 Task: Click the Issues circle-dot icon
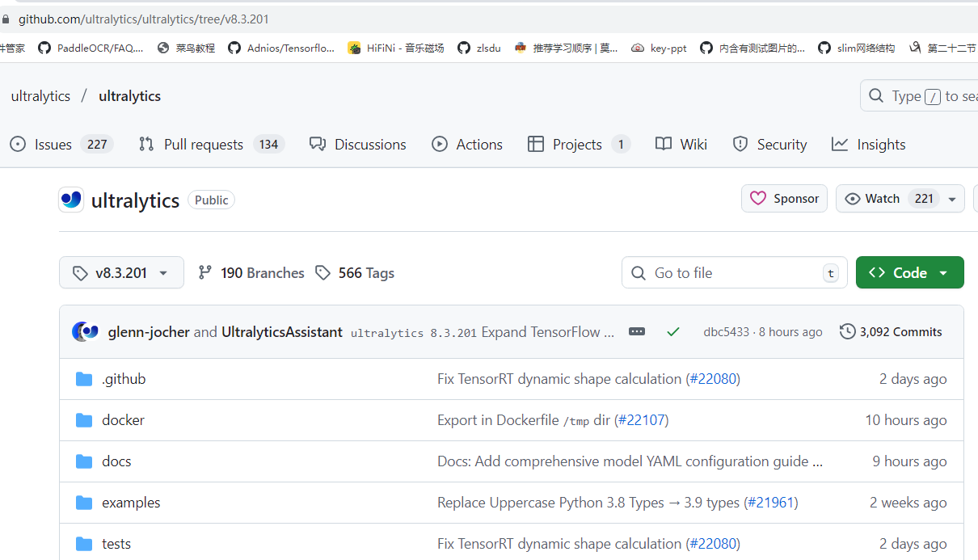[x=18, y=144]
